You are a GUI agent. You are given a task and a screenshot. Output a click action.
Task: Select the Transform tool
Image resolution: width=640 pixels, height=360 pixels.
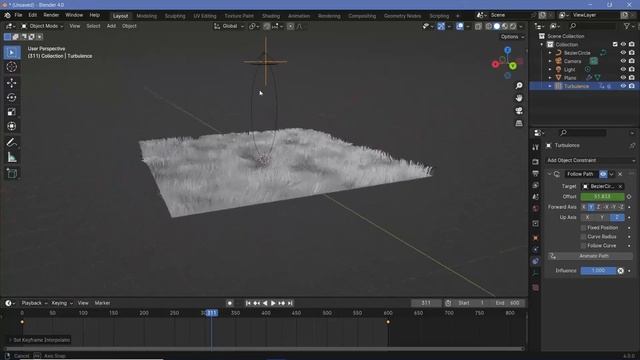(x=12, y=126)
